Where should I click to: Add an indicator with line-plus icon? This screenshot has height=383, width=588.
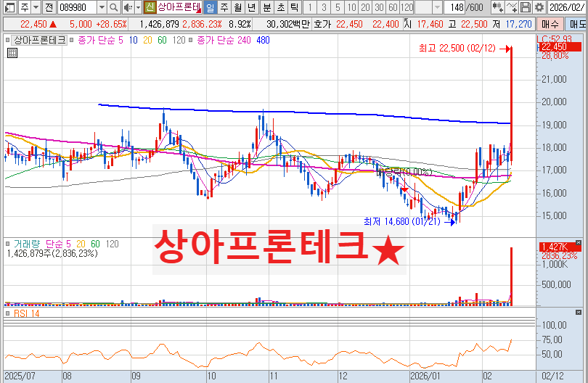[x=512, y=7]
